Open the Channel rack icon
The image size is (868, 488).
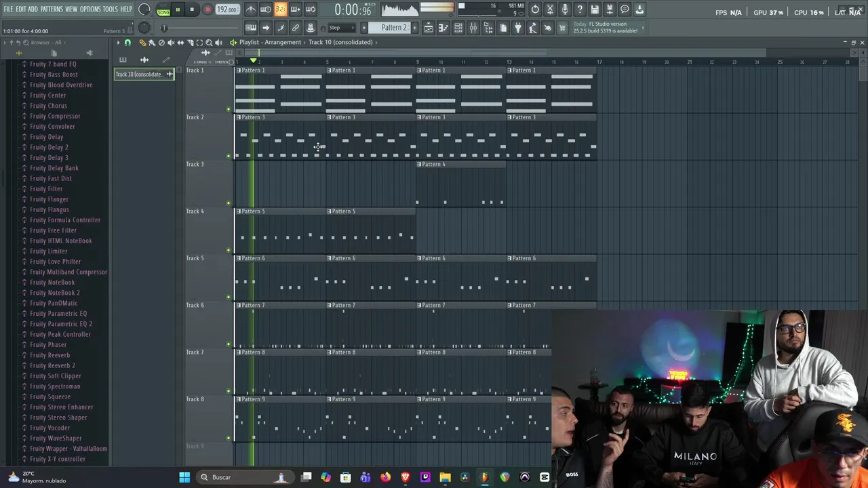[458, 28]
